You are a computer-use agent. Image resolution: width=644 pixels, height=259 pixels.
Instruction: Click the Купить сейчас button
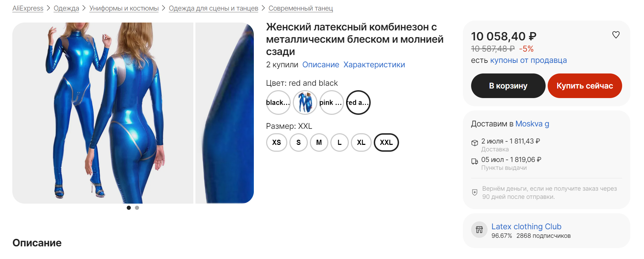click(585, 86)
